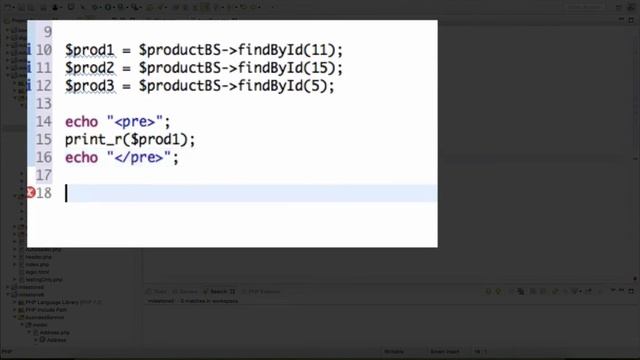Collapse the model folder in tree

point(22,325)
